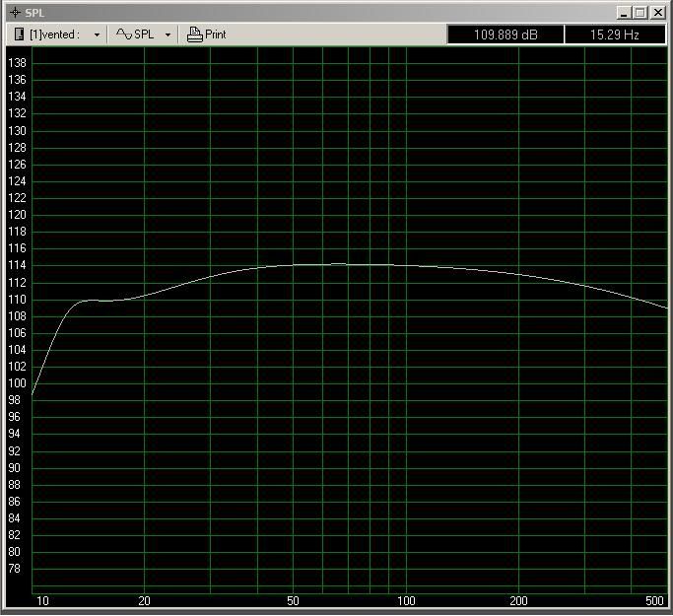
Task: Click the 20 Hz frequency axis label
Action: 144,601
